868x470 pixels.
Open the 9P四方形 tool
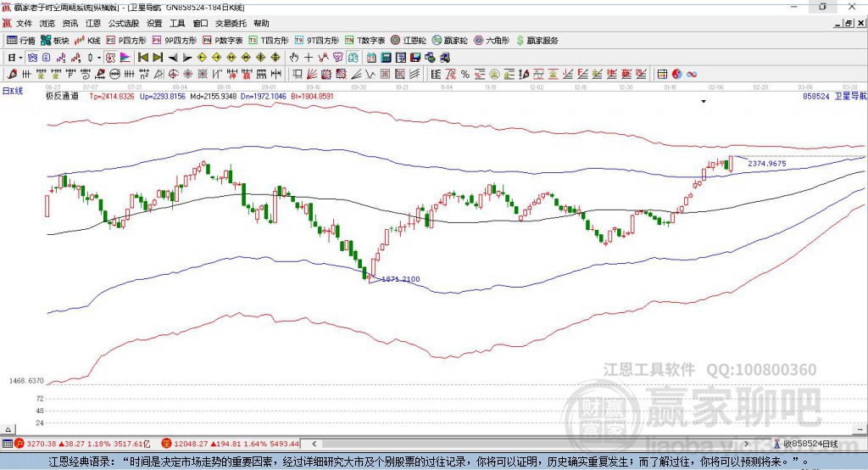pos(175,41)
